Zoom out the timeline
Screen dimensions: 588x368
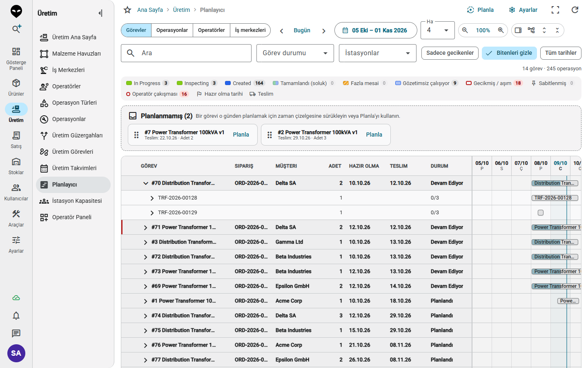pos(465,30)
